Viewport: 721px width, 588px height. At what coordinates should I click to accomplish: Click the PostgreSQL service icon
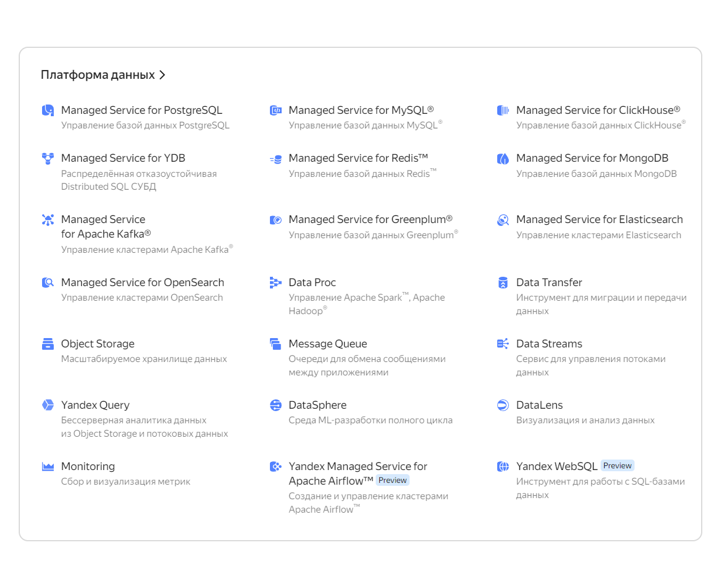(48, 110)
